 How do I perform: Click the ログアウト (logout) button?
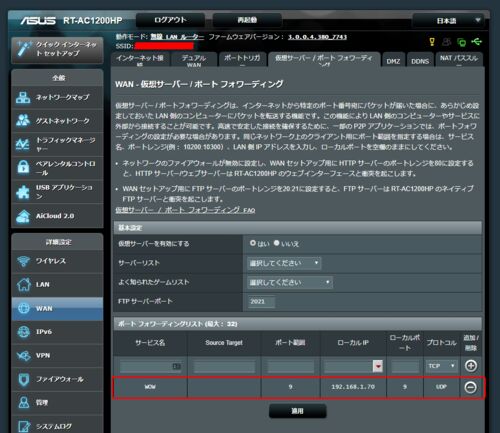(x=170, y=20)
